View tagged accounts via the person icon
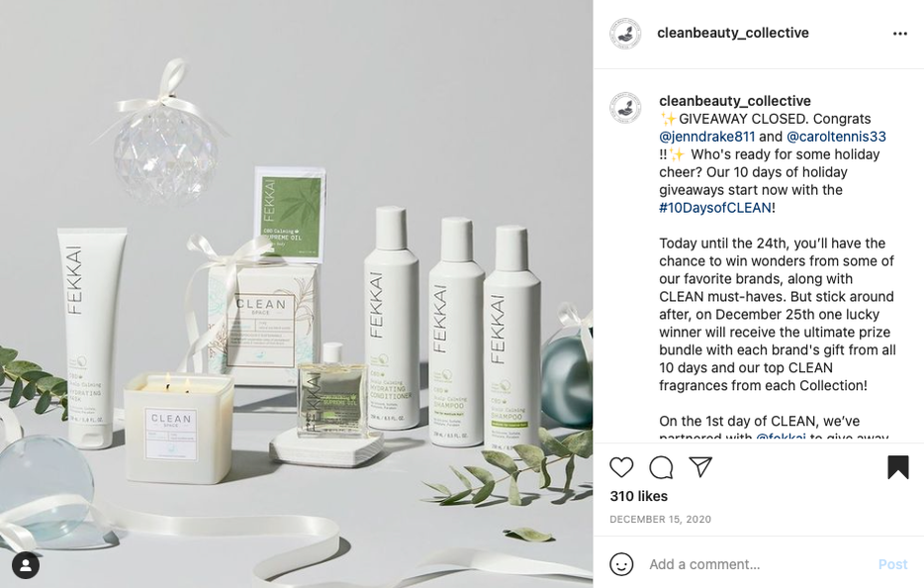Viewport: 924px width, 588px height. (26, 565)
